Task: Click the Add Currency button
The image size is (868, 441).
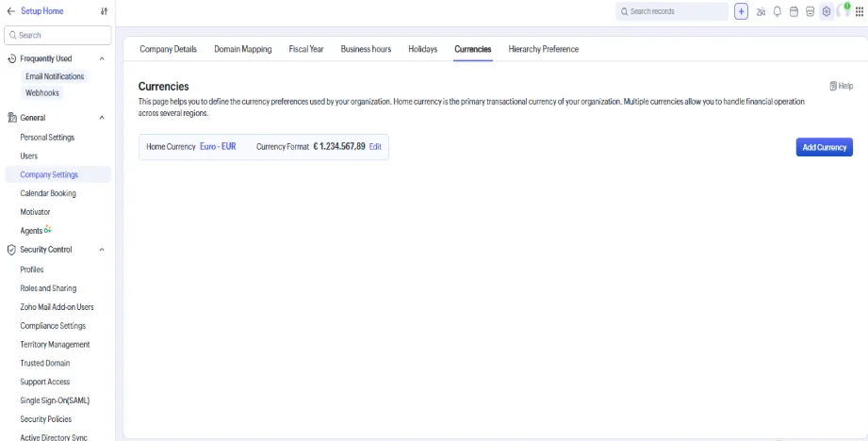Action: [x=825, y=147]
